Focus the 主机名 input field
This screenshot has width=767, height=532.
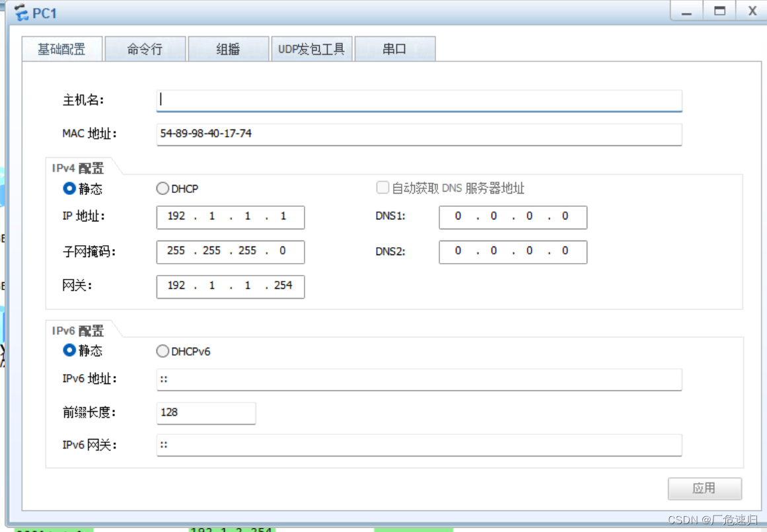click(419, 100)
